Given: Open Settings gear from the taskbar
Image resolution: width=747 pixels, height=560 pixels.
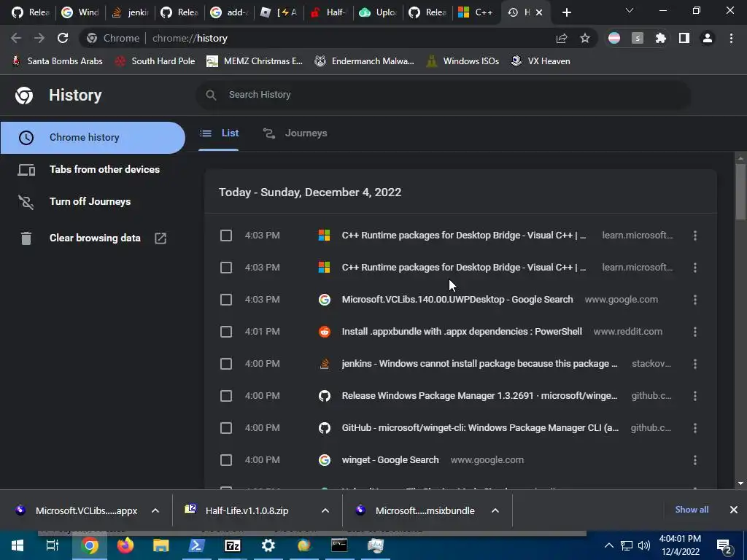Looking at the screenshot, I should [x=268, y=545].
